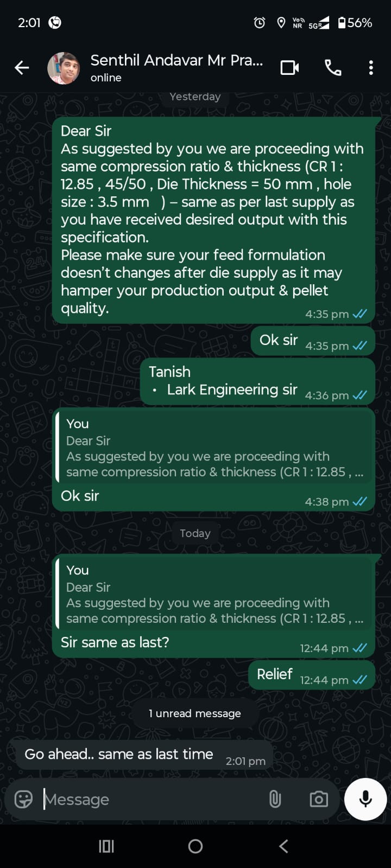Open the emoji and sticker picker
Screen dimensions: 391x868
(x=23, y=799)
